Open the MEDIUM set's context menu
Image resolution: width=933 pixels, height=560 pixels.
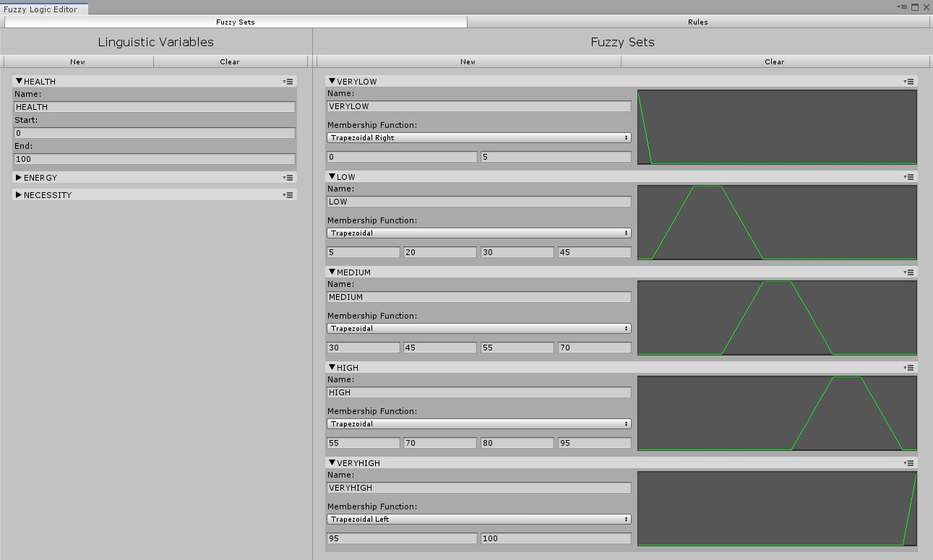pyautogui.click(x=908, y=272)
